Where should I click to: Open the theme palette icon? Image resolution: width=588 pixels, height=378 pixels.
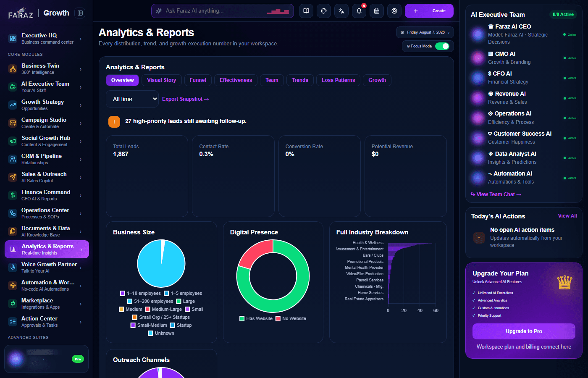(x=324, y=11)
